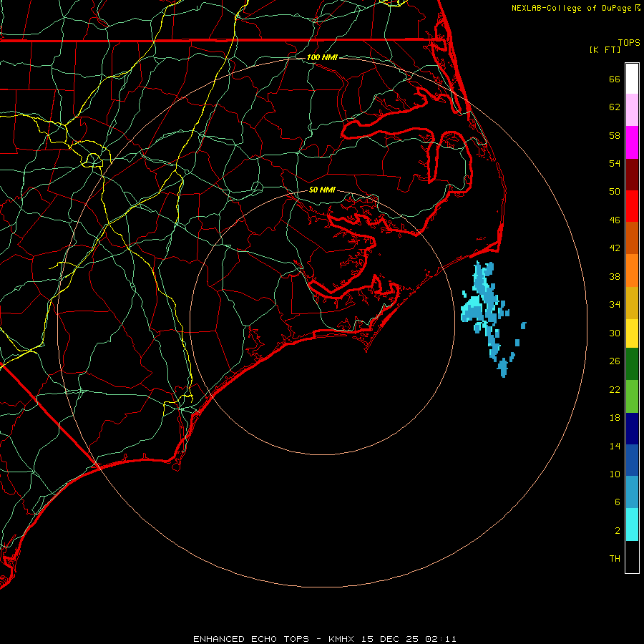Click the medium blue 10 kft legend swatch
This screenshot has width=644, height=644.
point(632,460)
